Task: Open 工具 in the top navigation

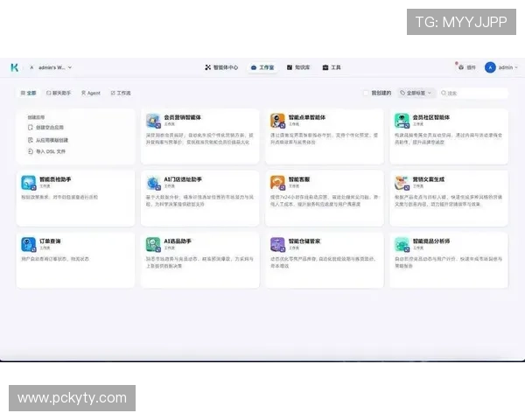Action: (332, 67)
